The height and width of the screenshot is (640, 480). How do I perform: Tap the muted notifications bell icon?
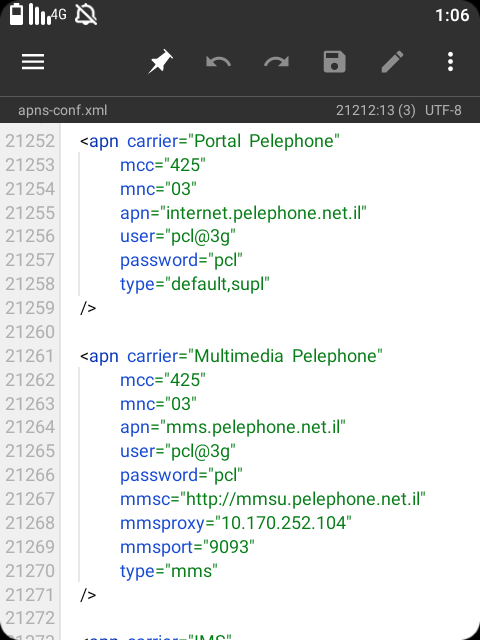[86, 15]
